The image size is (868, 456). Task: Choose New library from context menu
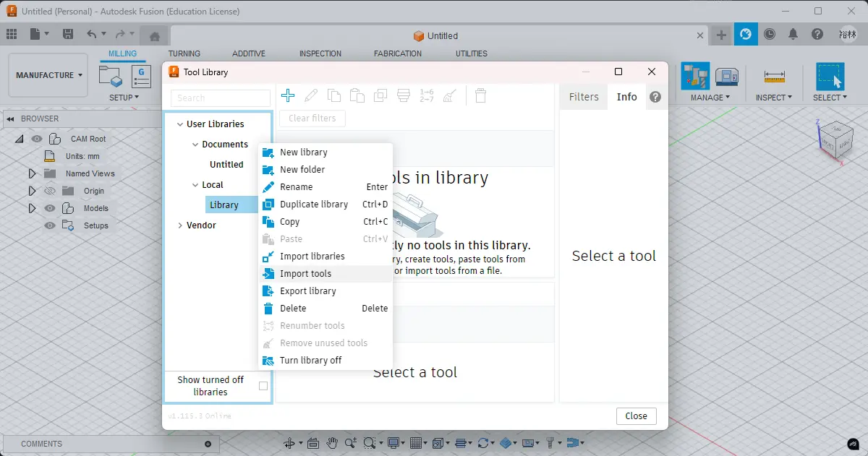(325, 152)
